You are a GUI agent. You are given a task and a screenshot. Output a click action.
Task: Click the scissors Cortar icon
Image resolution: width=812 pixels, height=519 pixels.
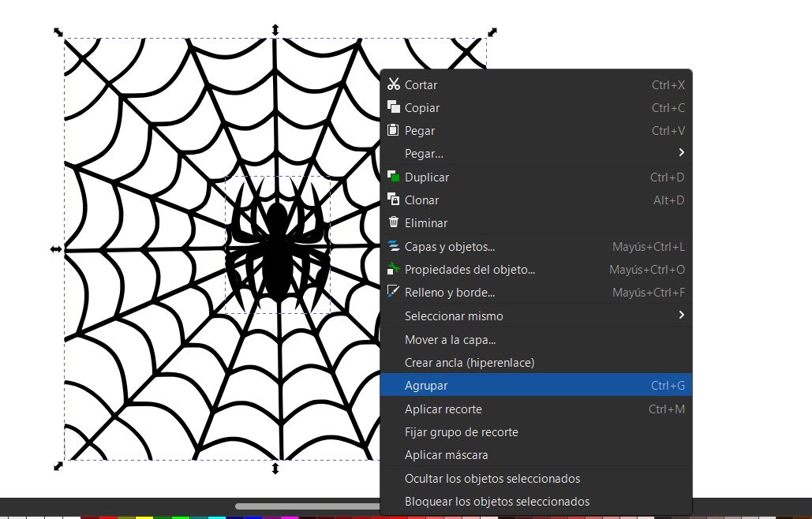pyautogui.click(x=394, y=84)
